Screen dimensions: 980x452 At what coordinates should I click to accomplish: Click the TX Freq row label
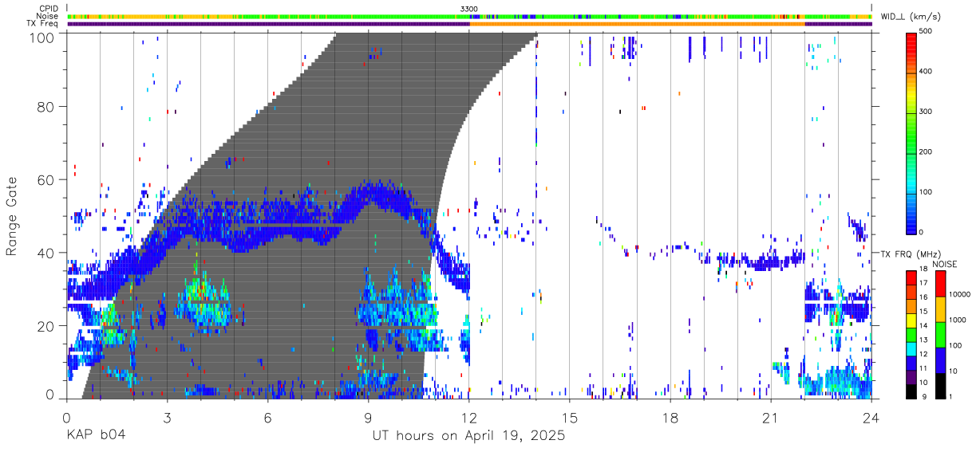coord(43,24)
